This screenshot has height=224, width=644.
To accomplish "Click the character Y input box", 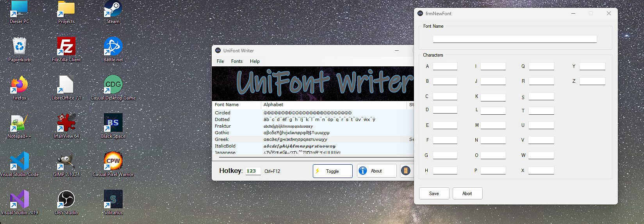I will [x=592, y=66].
